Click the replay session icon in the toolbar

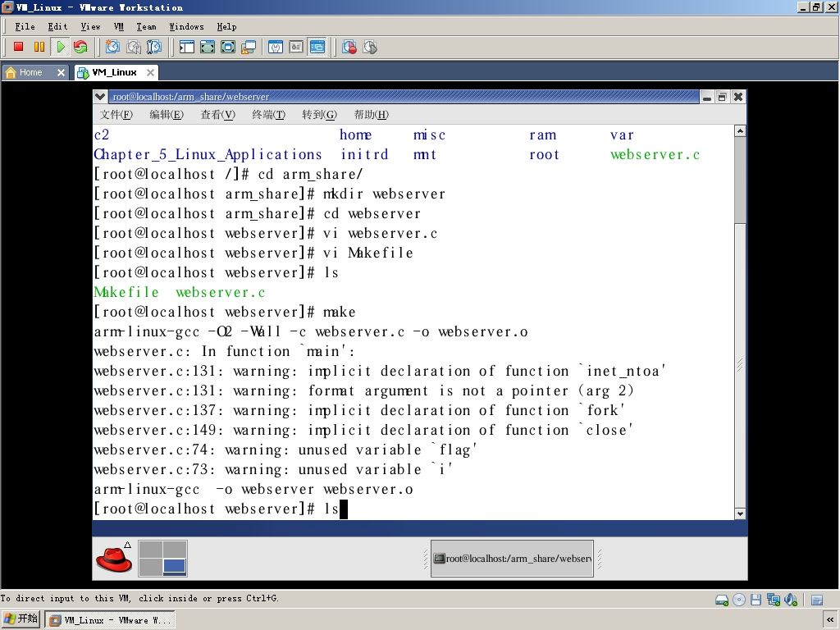pos(370,47)
